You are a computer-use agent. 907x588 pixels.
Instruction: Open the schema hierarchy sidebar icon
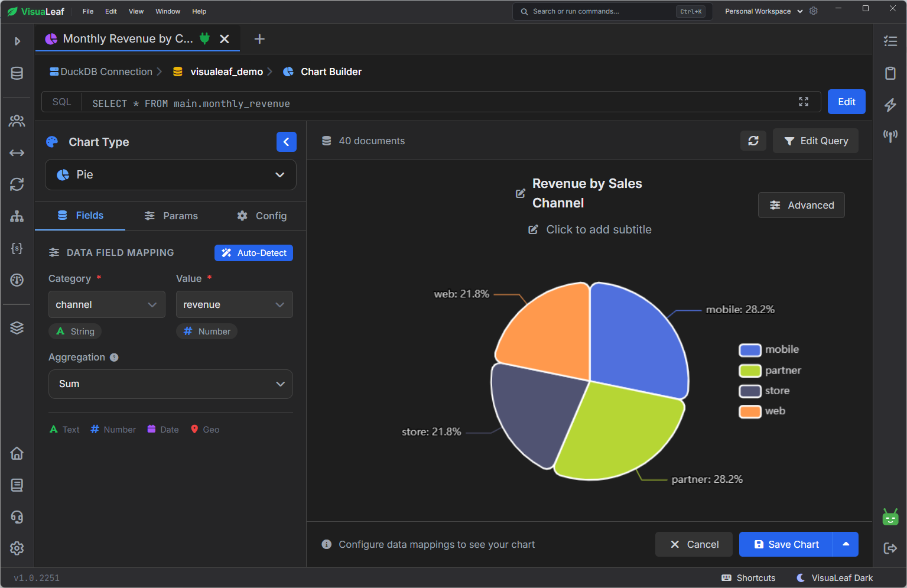[17, 216]
